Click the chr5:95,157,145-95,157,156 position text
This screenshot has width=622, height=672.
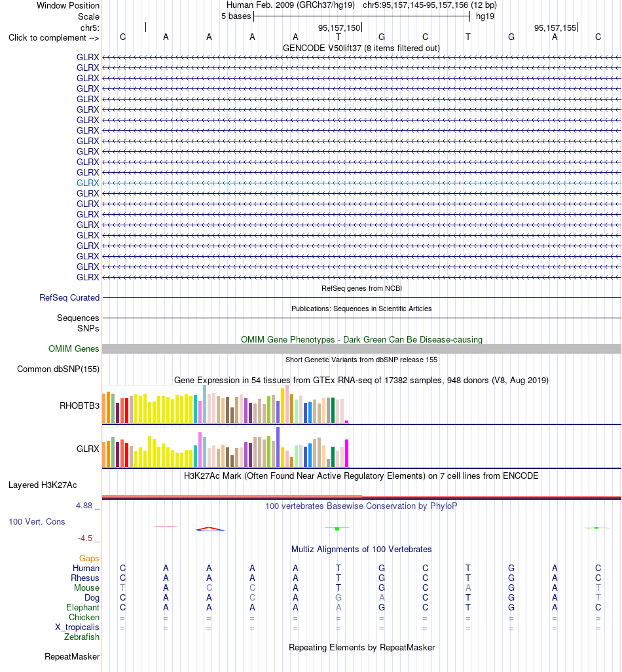point(430,5)
